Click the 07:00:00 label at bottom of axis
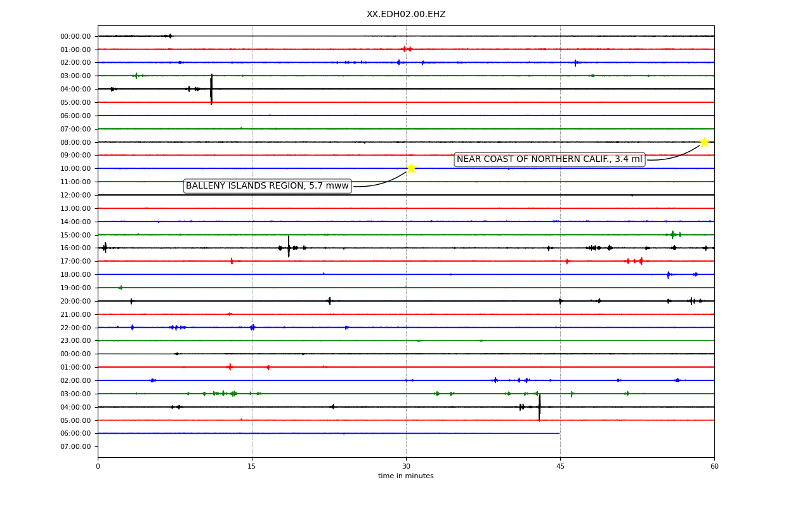Viewport: 812px width, 508px height. [75, 446]
